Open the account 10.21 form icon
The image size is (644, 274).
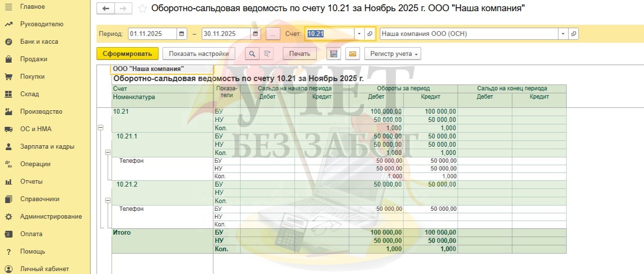(370, 34)
